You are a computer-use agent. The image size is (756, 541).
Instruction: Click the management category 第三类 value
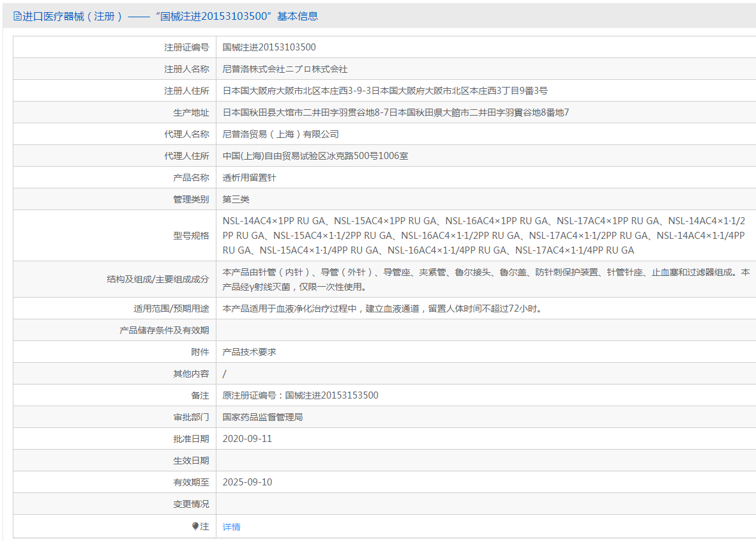pyautogui.click(x=236, y=199)
